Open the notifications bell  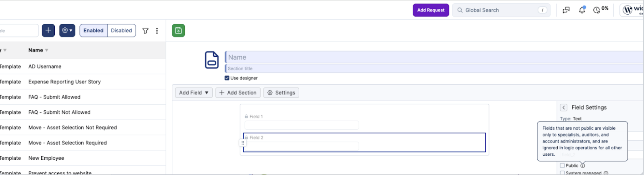(582, 10)
